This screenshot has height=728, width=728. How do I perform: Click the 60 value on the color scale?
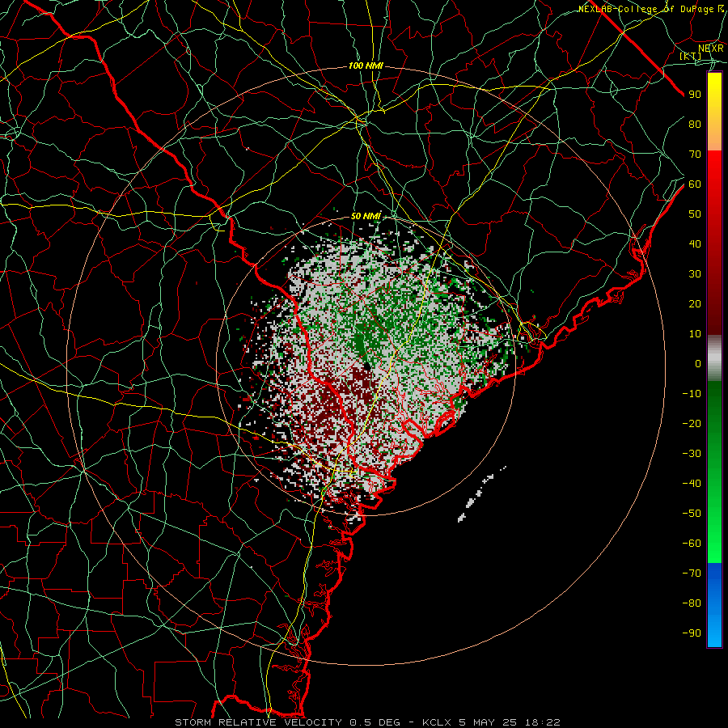695,184
